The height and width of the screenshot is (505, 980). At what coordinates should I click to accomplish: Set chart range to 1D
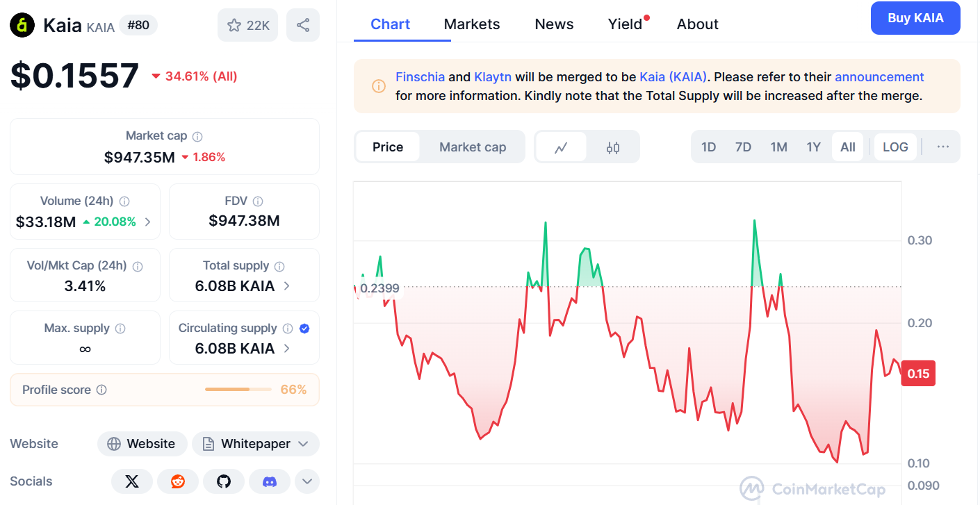pos(708,147)
